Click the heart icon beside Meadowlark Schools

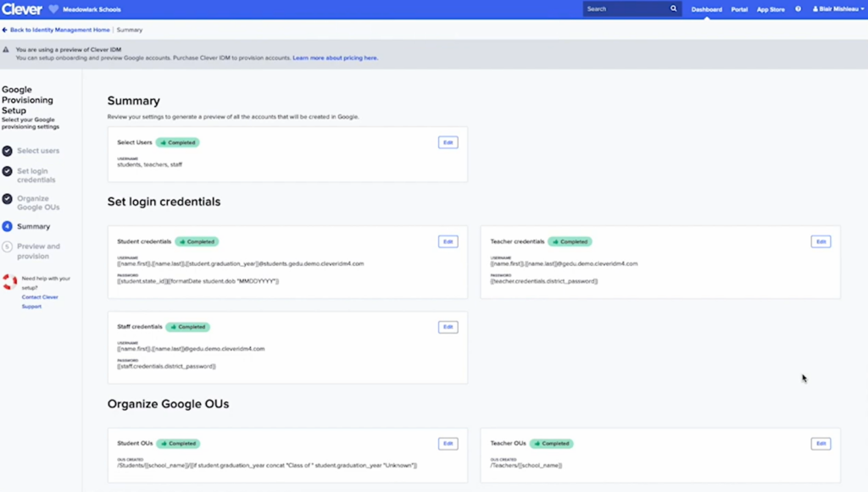(x=53, y=9)
